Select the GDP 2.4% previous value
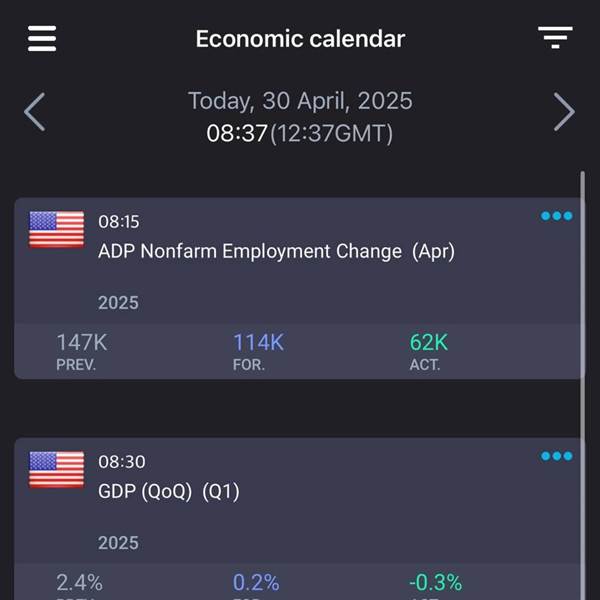Image resolution: width=600 pixels, height=600 pixels. pos(80,582)
